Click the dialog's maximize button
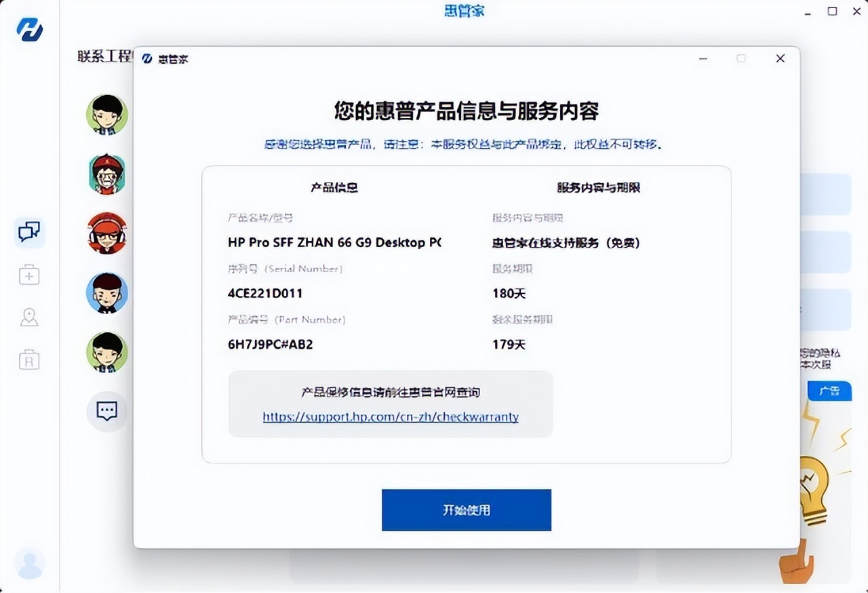This screenshot has height=593, width=868. 741,58
